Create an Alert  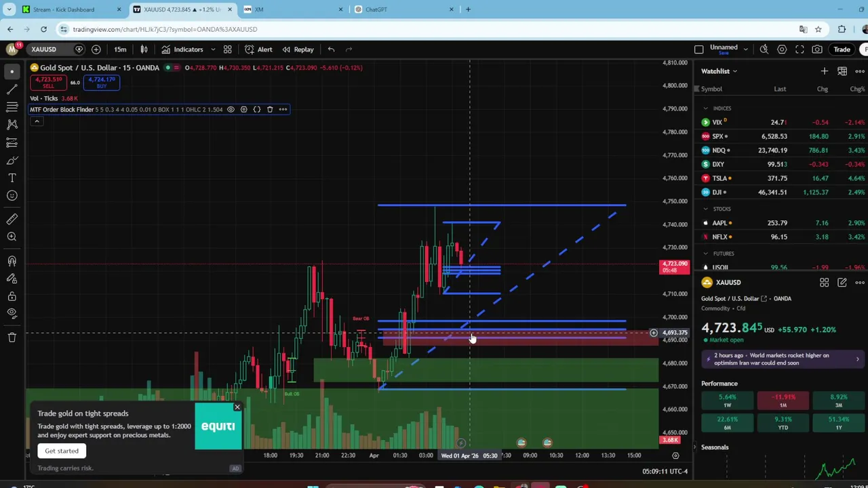[x=259, y=49]
